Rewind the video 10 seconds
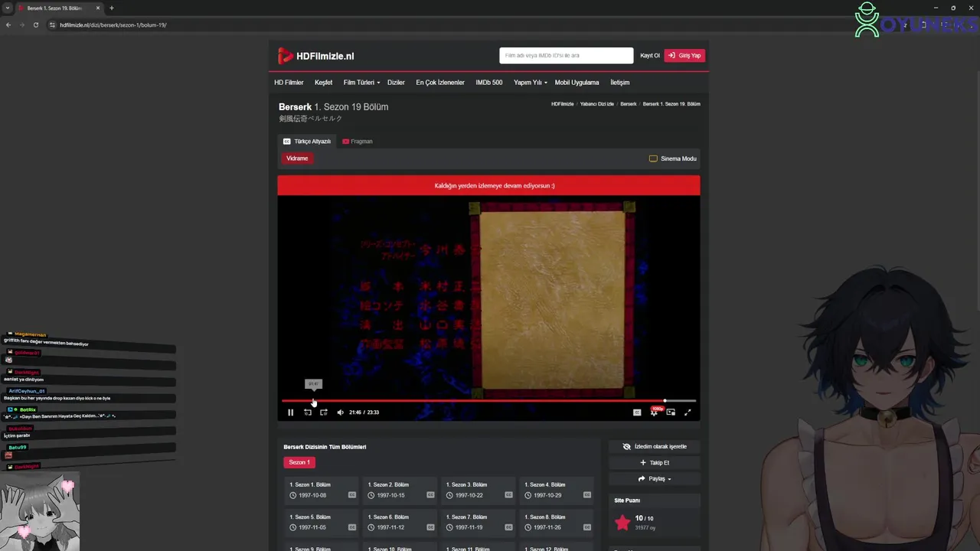Viewport: 980px width, 551px height. click(307, 412)
